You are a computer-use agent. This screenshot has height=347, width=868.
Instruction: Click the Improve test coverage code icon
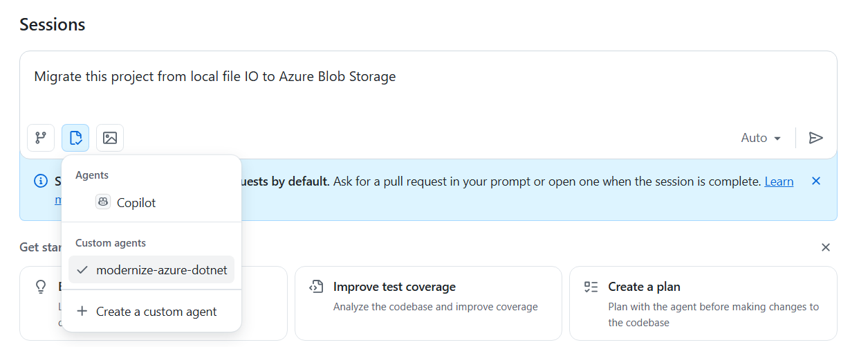pyautogui.click(x=316, y=287)
